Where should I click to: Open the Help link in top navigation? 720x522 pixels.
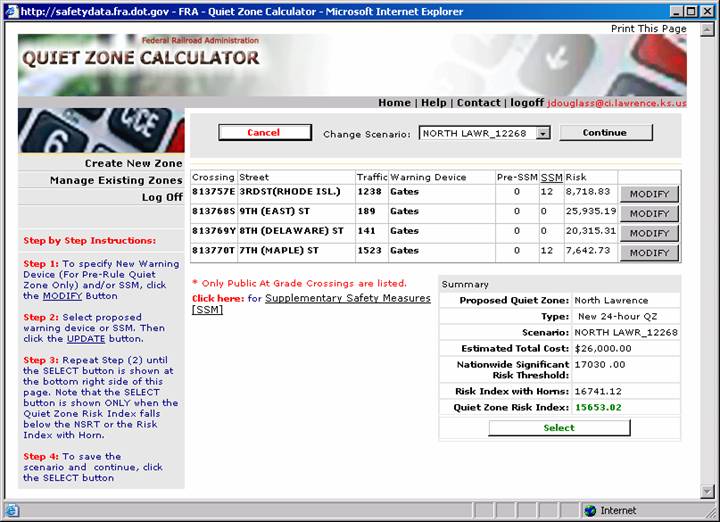coord(433,102)
